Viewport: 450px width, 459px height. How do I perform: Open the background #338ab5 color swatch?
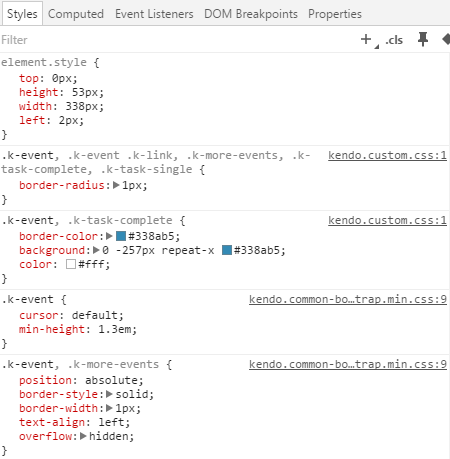coord(227,250)
